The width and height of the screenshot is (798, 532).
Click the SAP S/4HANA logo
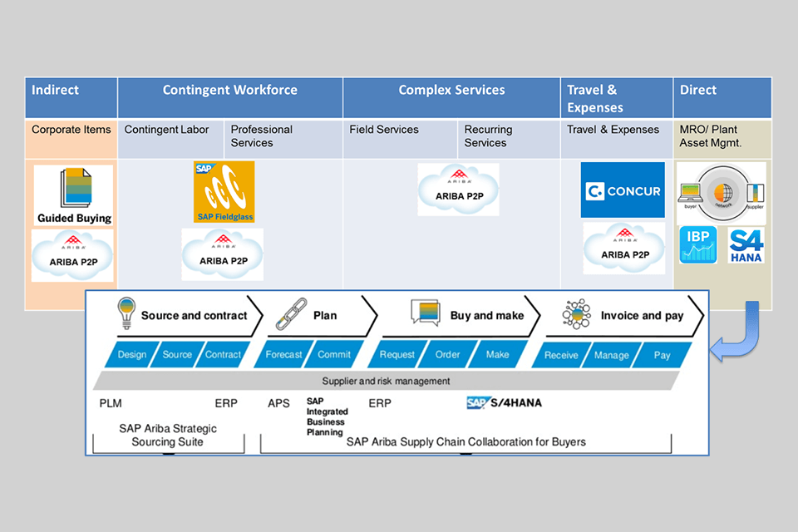tap(504, 402)
